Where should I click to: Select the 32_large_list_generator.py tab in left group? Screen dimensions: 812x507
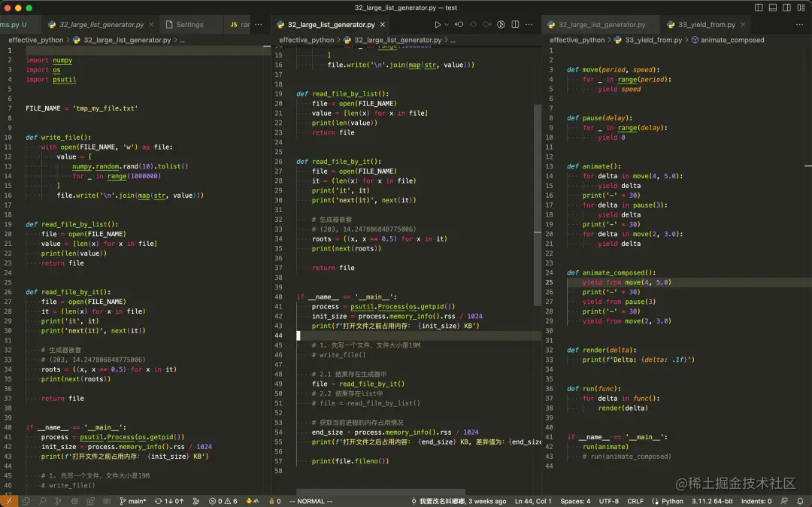pyautogui.click(x=101, y=24)
